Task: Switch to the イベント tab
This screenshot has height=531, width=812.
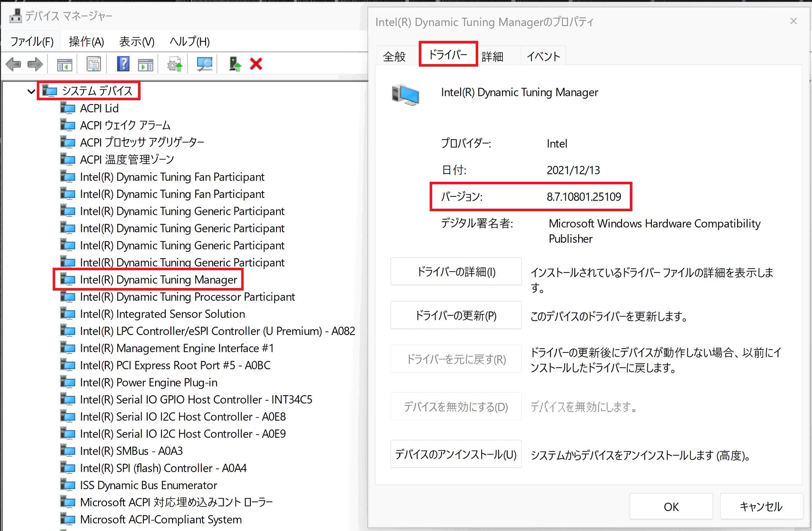Action: [x=543, y=56]
